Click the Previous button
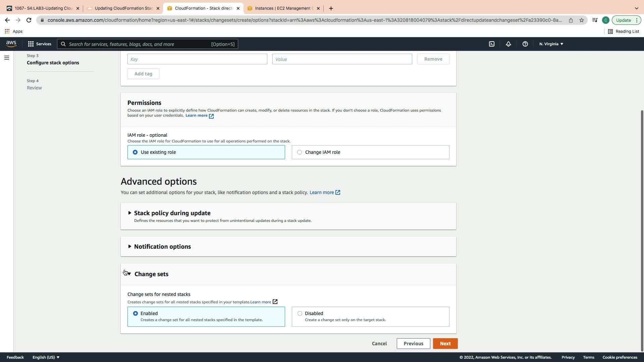The image size is (644, 362). [x=413, y=344]
